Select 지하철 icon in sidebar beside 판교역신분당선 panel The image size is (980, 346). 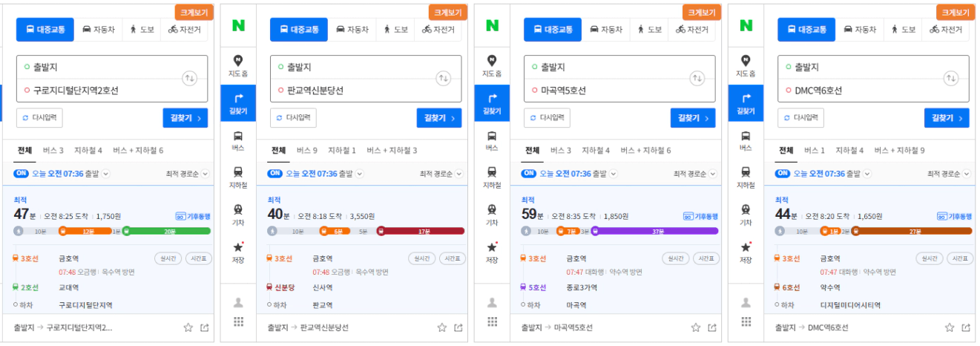pos(238,177)
